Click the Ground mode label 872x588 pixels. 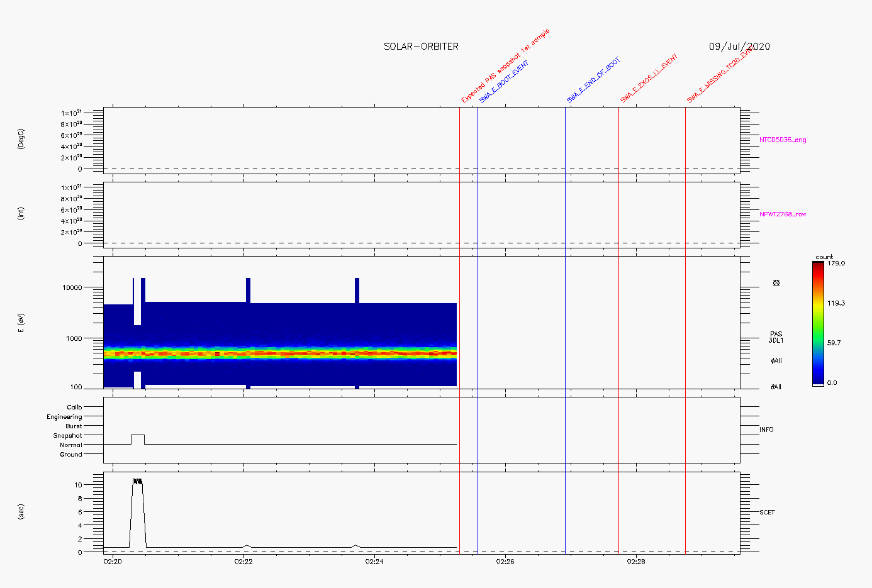click(x=71, y=455)
